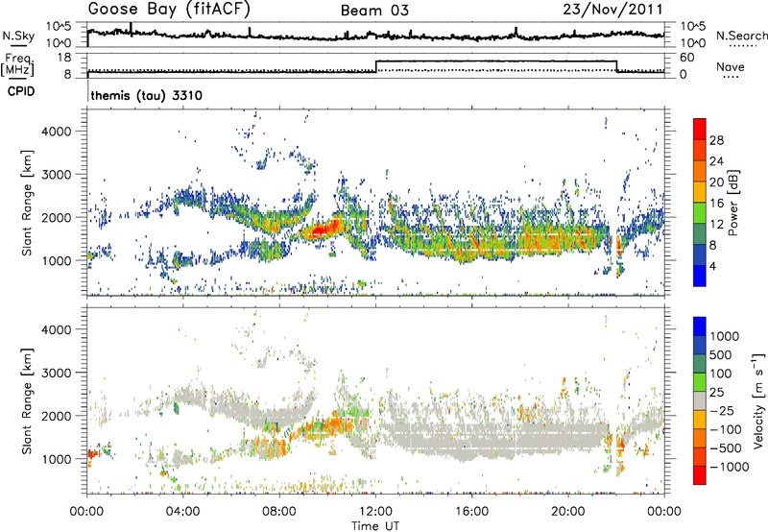Click the "4000" range tick of the power panel
This screenshot has width=768, height=532.
(x=57, y=131)
